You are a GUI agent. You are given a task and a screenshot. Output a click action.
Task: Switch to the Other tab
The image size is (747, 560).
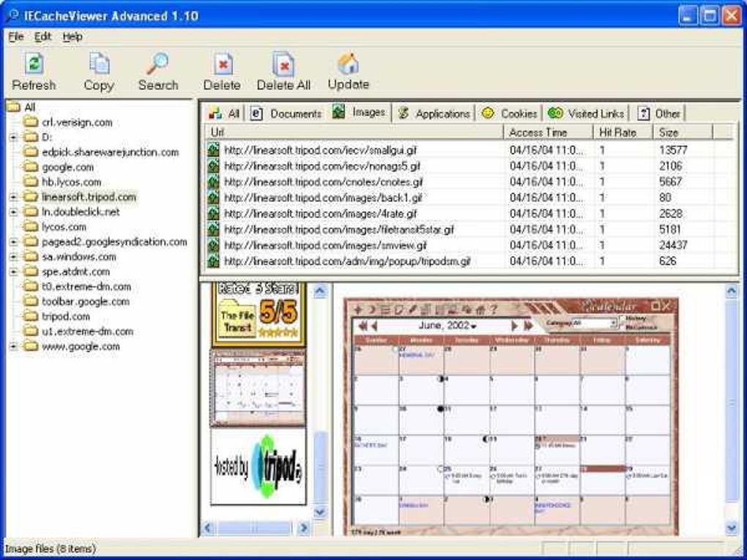click(659, 113)
